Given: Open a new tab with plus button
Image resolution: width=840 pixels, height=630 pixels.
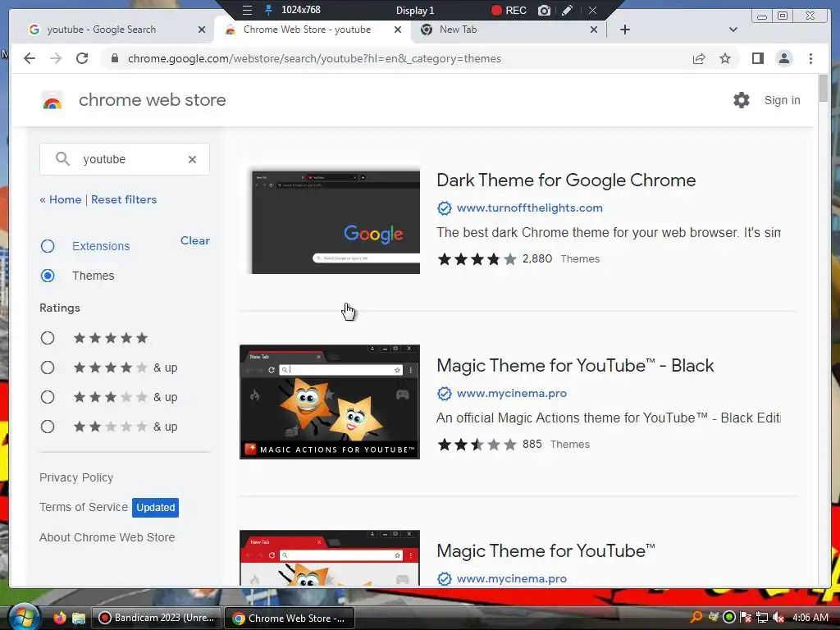Looking at the screenshot, I should (624, 30).
